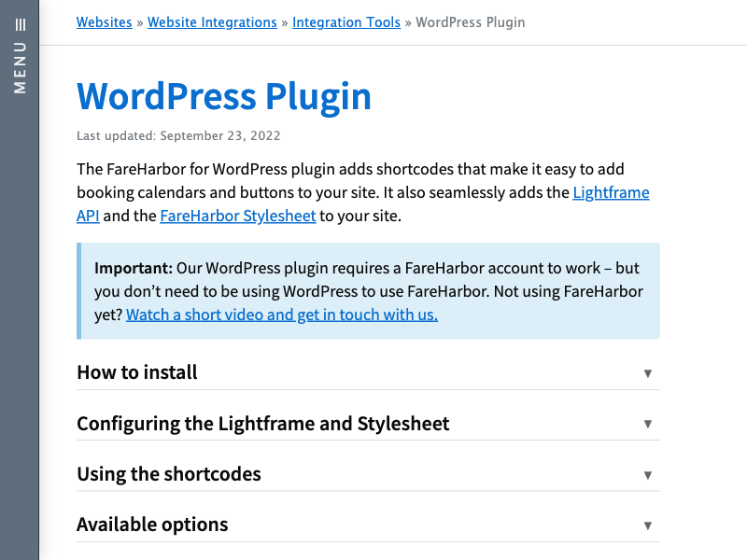Click the vertical MENU label
747x560 pixels.
point(20,67)
